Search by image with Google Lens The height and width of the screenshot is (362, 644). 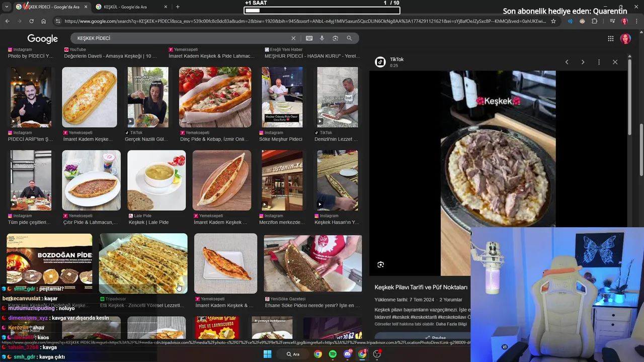pos(335,38)
